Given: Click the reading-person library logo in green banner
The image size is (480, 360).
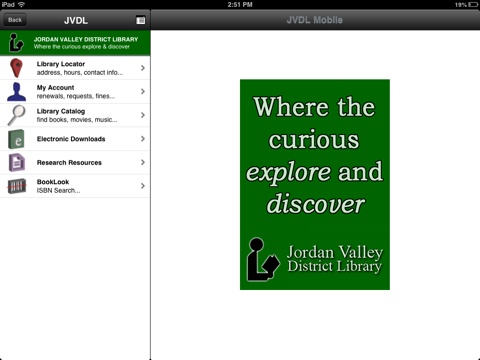Looking at the screenshot, I should pos(16,43).
